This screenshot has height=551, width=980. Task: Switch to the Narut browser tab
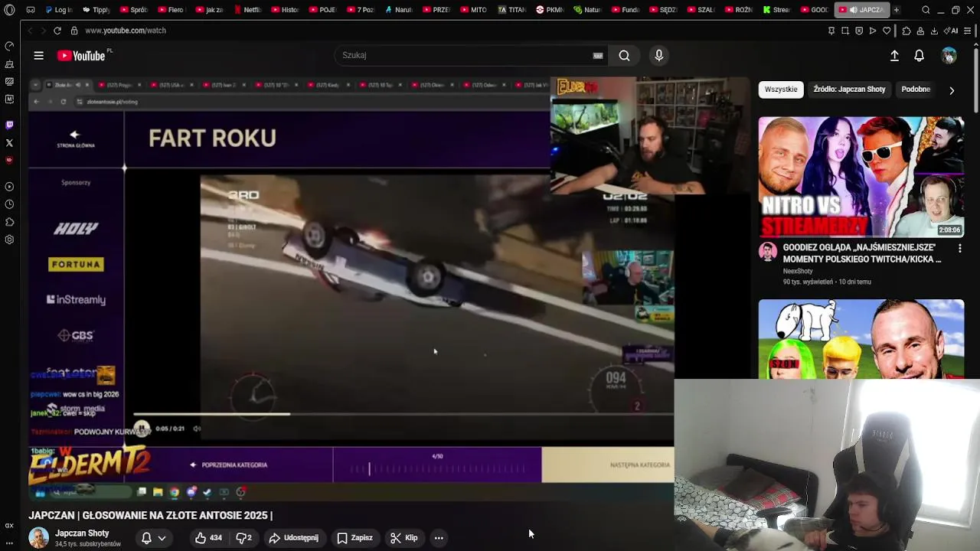click(x=399, y=10)
